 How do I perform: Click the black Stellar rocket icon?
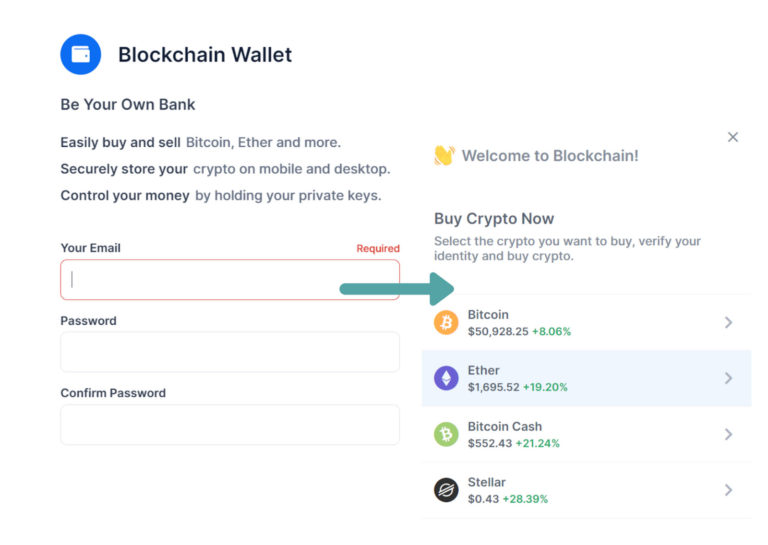pos(446,490)
